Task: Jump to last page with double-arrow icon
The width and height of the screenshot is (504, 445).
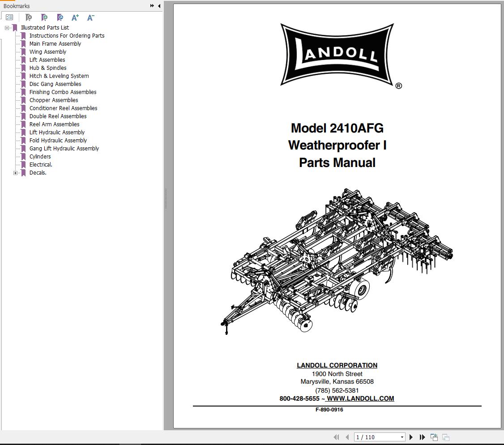Action: pos(422,437)
